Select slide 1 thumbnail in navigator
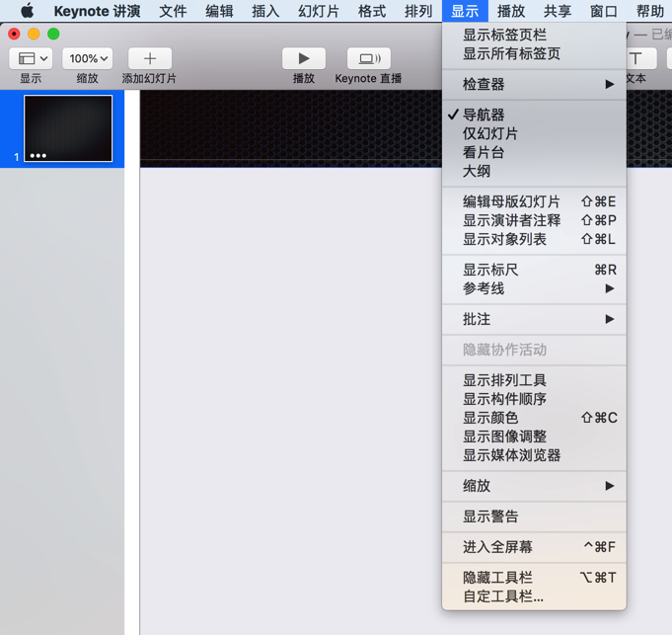The height and width of the screenshot is (635, 672). 68,128
